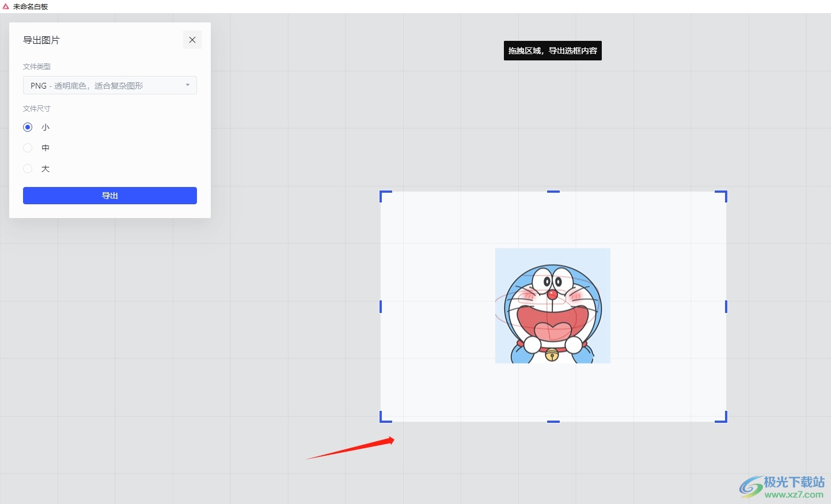
Task: Click the 文件尺寸 label
Action: [x=37, y=109]
